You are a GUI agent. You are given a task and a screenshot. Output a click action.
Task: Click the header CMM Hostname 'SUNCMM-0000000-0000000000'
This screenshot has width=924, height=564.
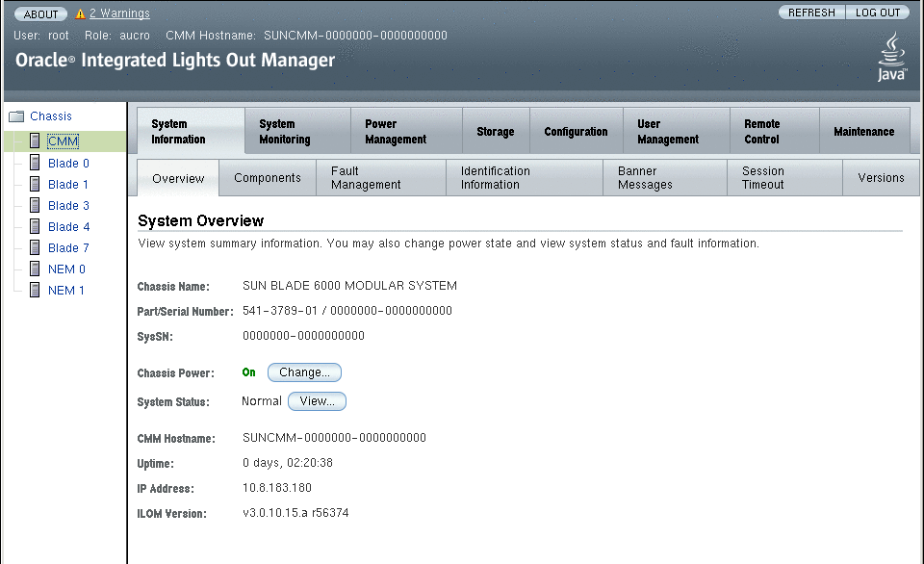(x=355, y=36)
